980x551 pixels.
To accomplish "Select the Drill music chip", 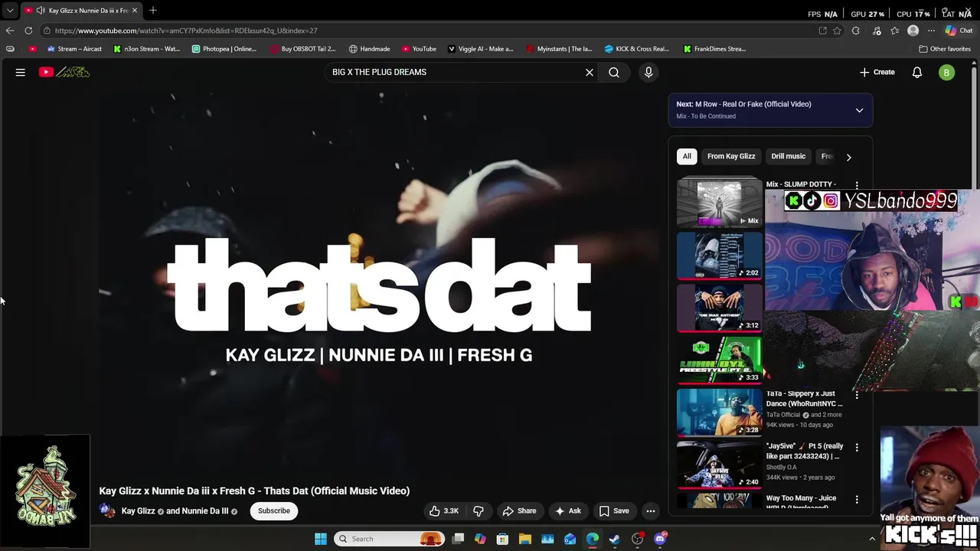I will (x=788, y=156).
